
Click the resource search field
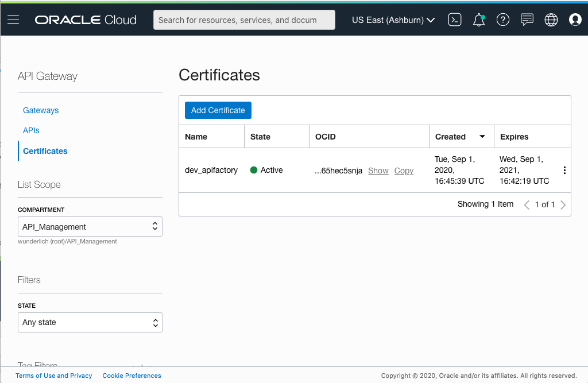243,19
